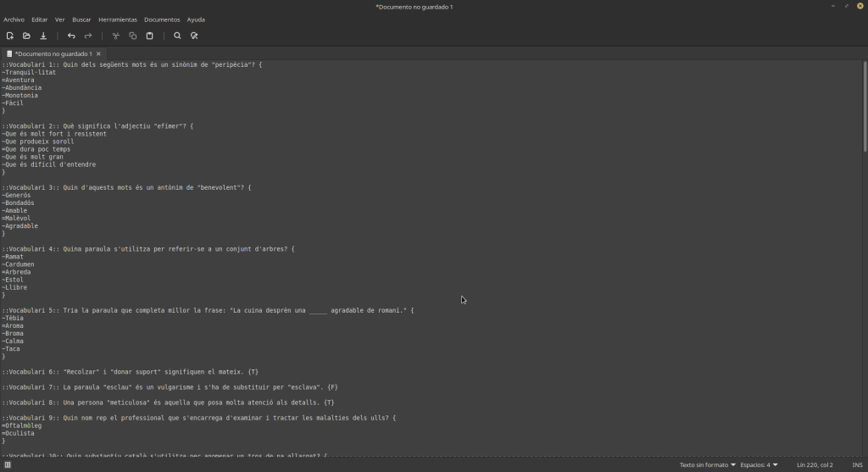
Task: Create a new document with toolbar icon
Action: click(x=10, y=36)
